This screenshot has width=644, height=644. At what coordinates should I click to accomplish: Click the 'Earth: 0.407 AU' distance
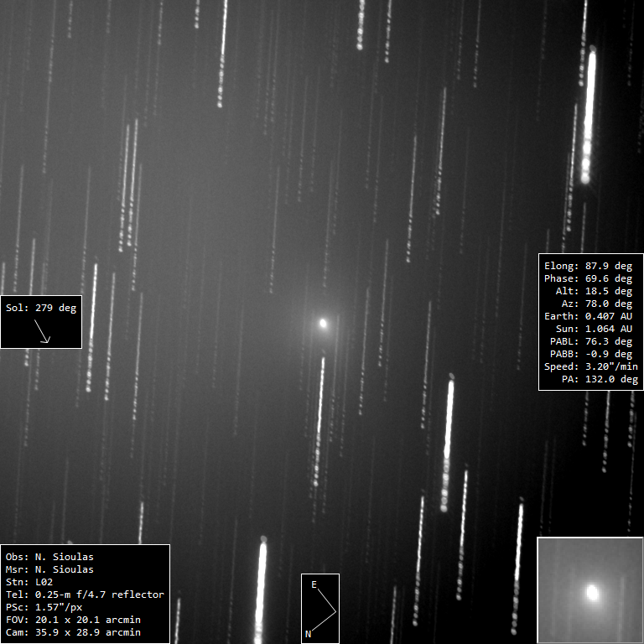(x=588, y=316)
